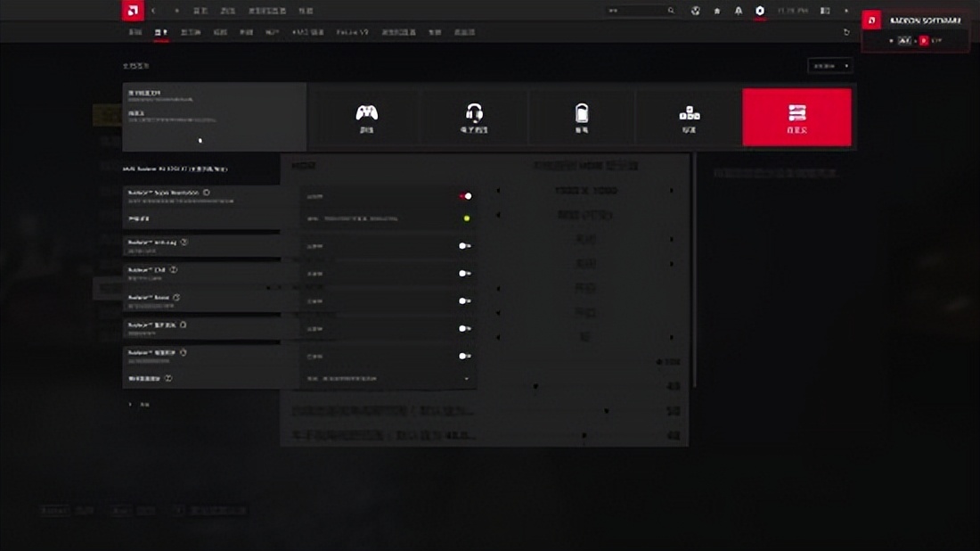Switch to the 视频 Video sub-tab
This screenshot has height=551, width=980.
220,32
